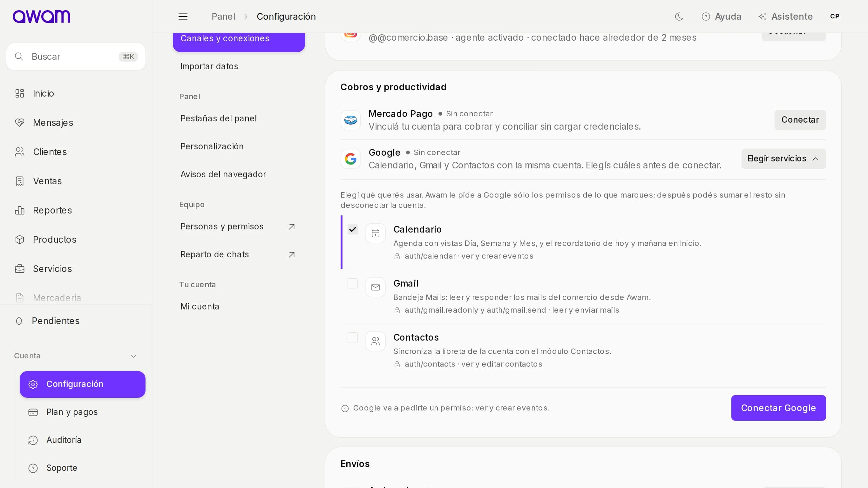Check the Contactos checkbox
The image size is (868, 488).
[x=352, y=337]
